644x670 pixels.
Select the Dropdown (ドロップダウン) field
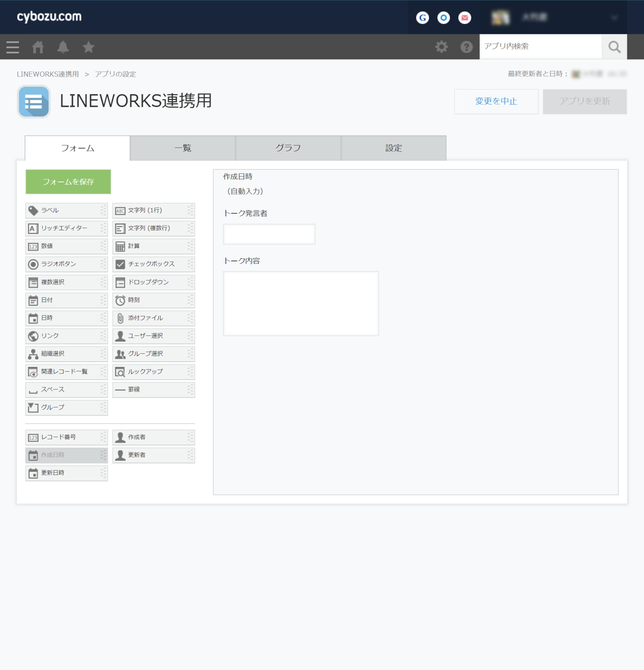click(153, 282)
